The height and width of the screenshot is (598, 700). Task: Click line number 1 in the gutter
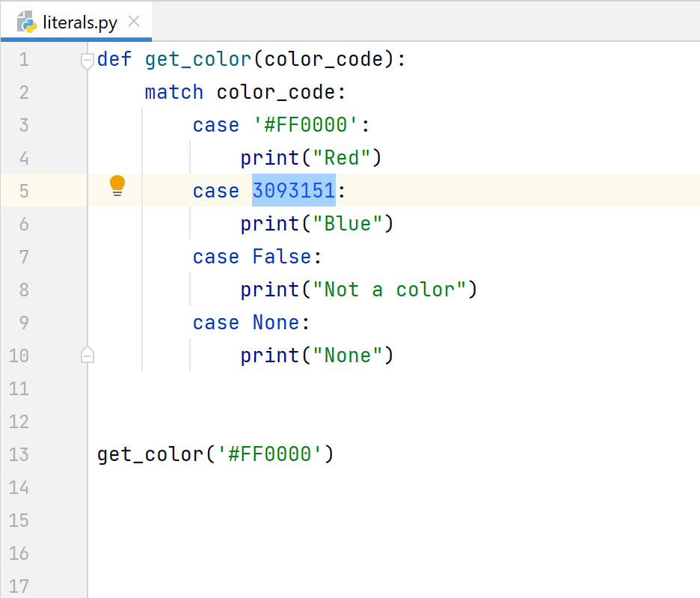click(23, 58)
